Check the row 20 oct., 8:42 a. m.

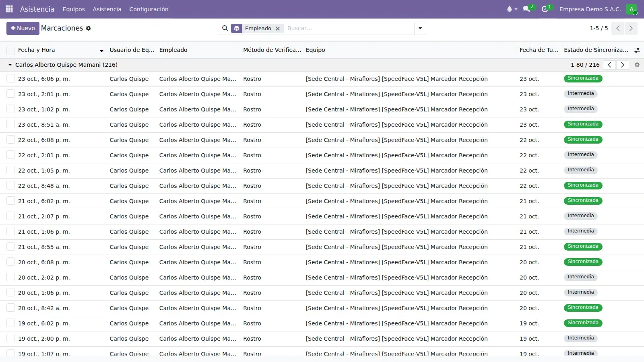[x=11, y=308]
